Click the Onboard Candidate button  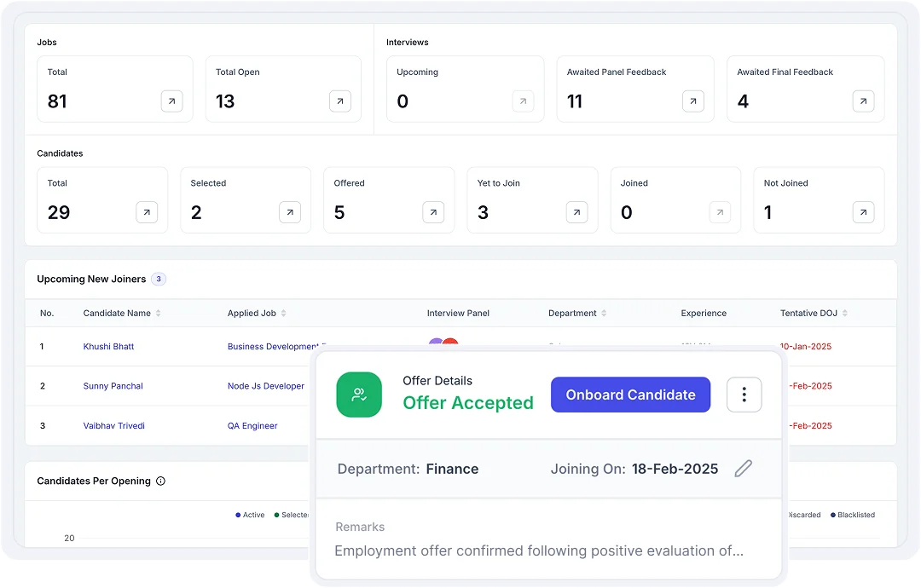click(630, 395)
